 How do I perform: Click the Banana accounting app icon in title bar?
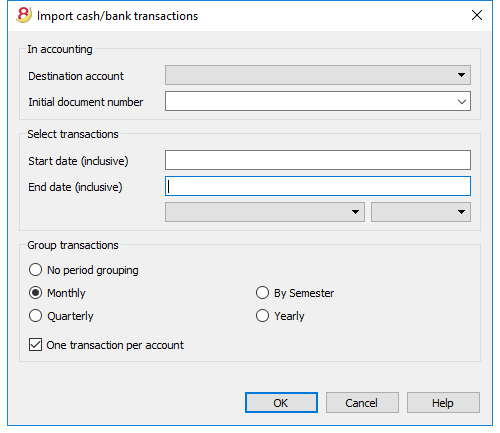tap(24, 15)
